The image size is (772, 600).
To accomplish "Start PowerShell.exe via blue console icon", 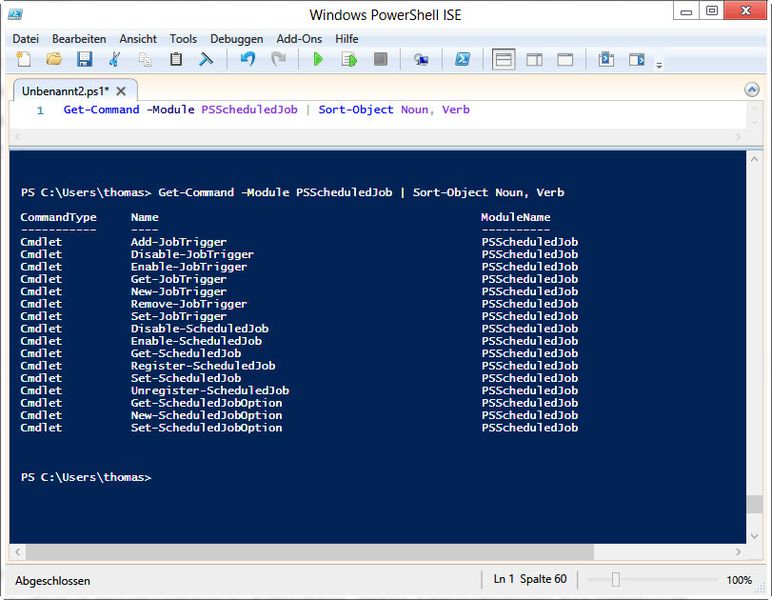I will click(462, 60).
